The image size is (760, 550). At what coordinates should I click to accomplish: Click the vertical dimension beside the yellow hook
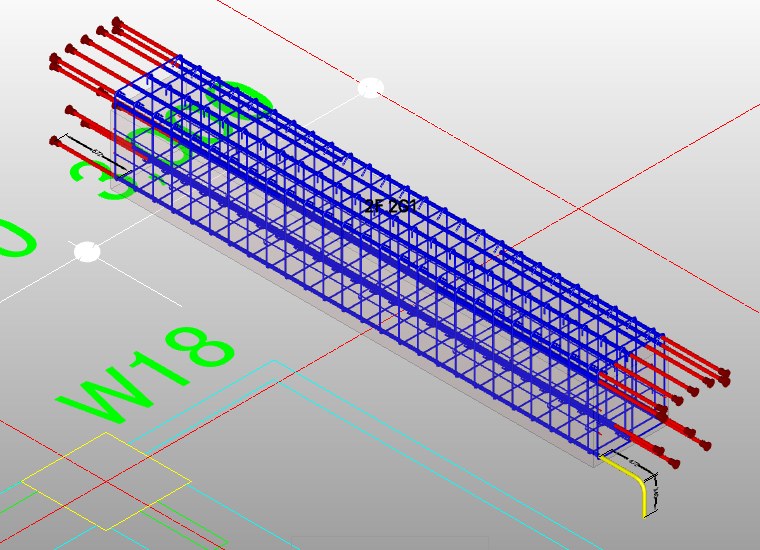pyautogui.click(x=656, y=492)
